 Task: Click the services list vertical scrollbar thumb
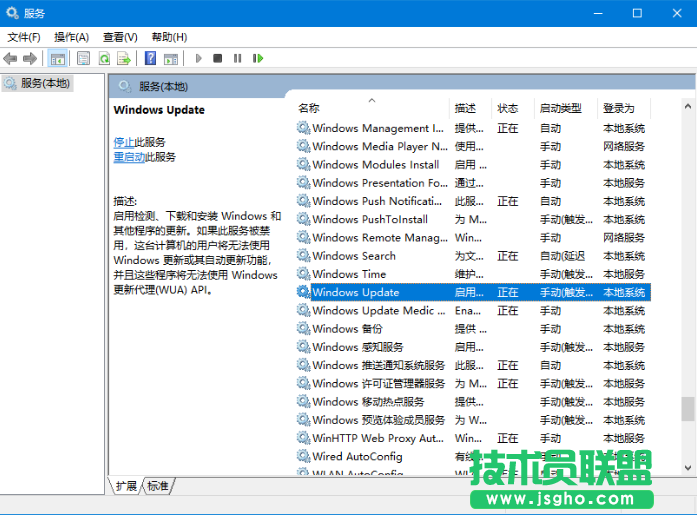(x=687, y=409)
